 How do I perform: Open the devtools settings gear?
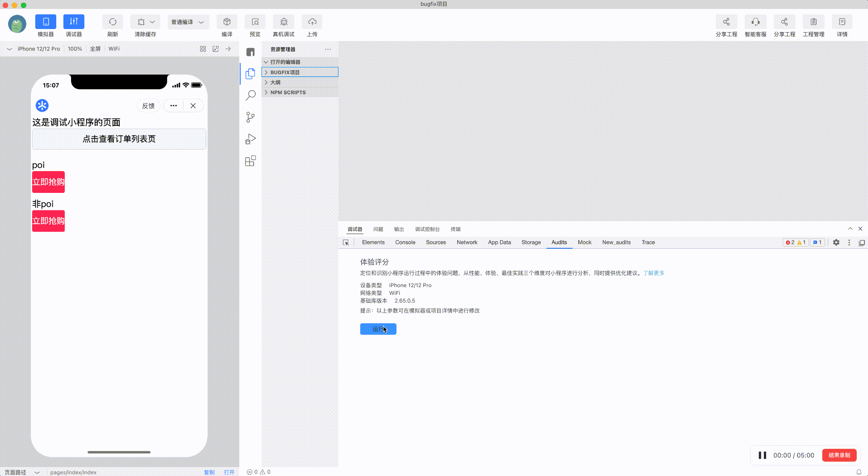(836, 242)
